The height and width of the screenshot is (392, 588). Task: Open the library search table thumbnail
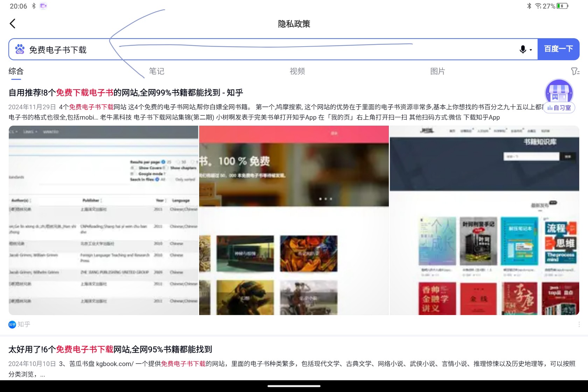(104, 220)
